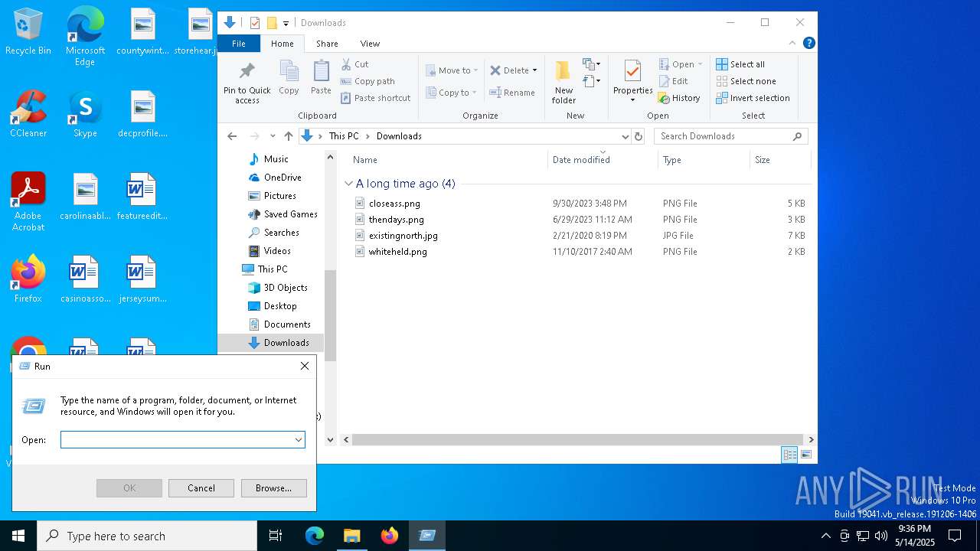Select Skype desktop shortcut
980x551 pixels.
tap(85, 113)
